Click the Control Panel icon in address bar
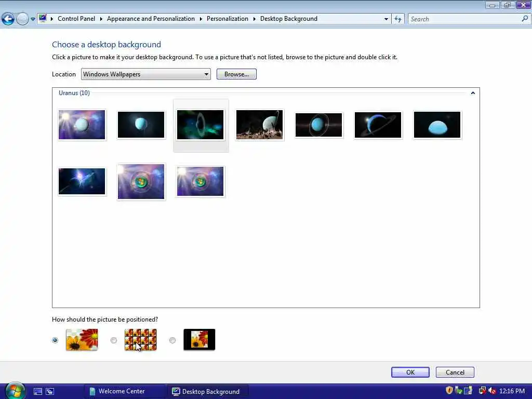532x399 pixels. [x=43, y=18]
